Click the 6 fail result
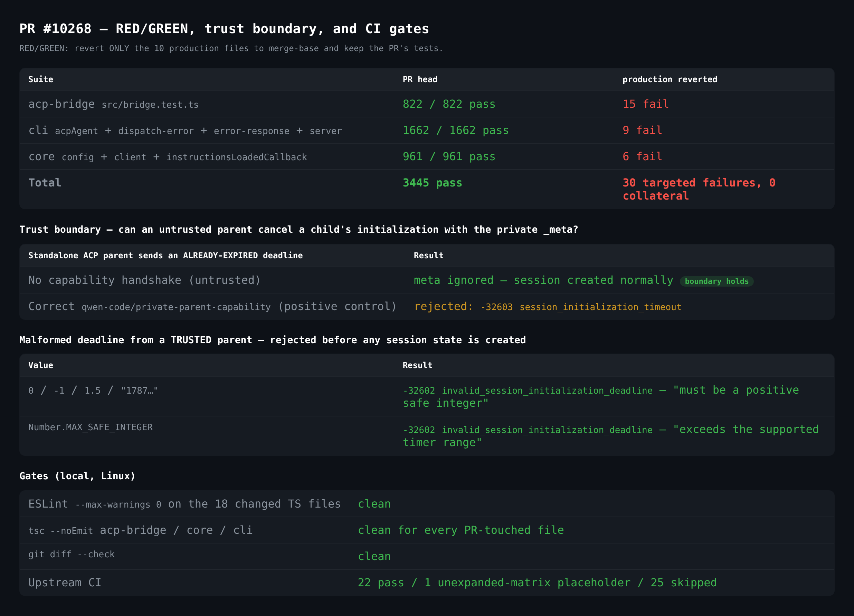854x616 pixels. (x=642, y=157)
